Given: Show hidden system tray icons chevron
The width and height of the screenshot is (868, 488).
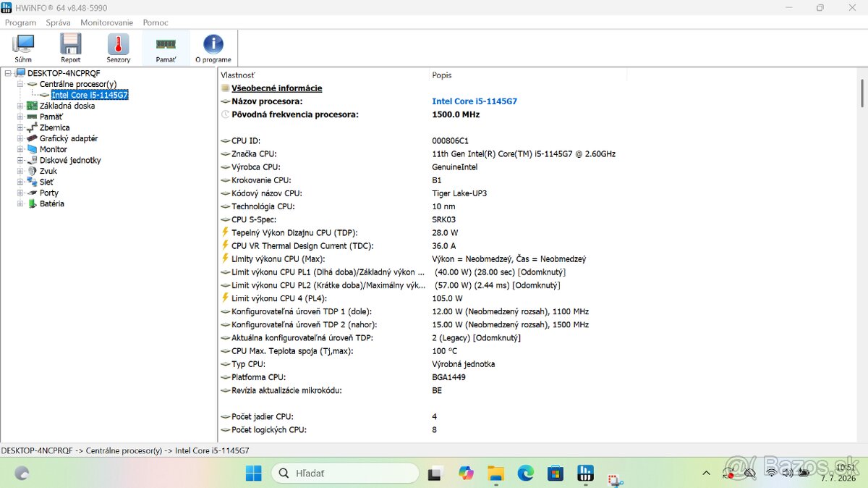Looking at the screenshot, I should [x=707, y=473].
